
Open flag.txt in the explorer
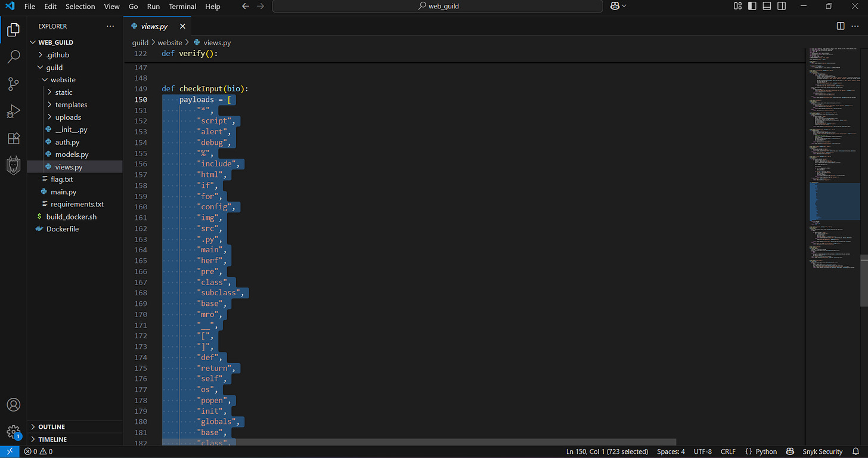pos(61,179)
